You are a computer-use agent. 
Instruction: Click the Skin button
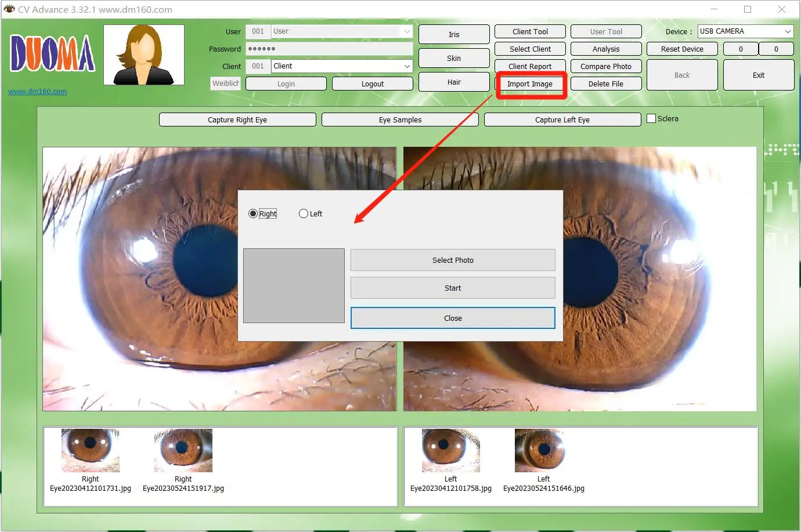454,58
